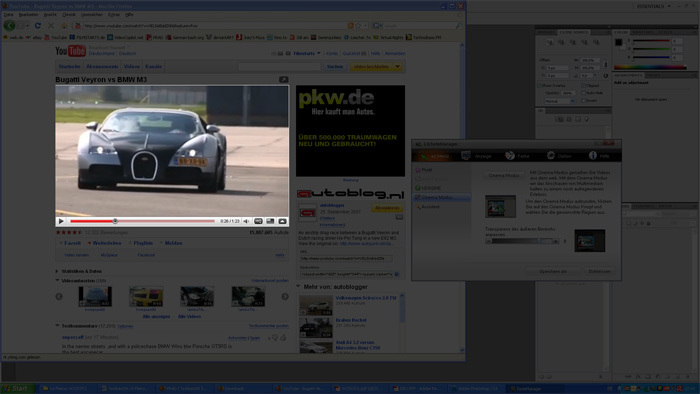This screenshot has width=700, height=394.
Task: Click the RSS feed icon in address bar
Action: (x=350, y=26)
